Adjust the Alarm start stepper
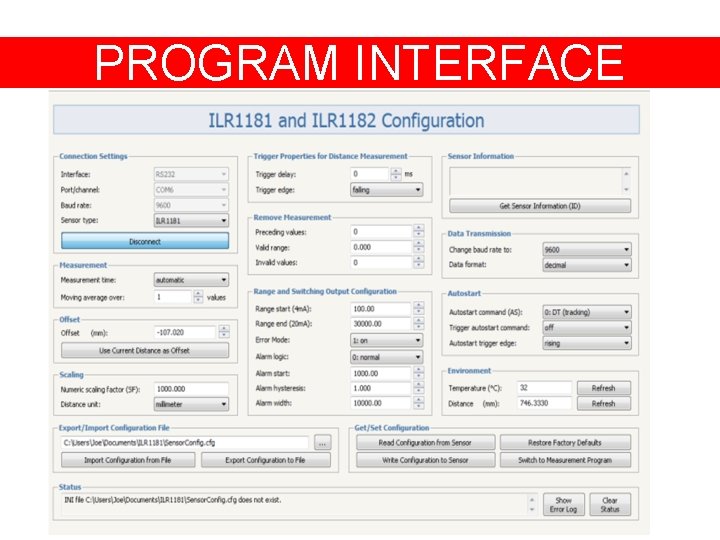The width and height of the screenshot is (720, 540). (x=418, y=373)
